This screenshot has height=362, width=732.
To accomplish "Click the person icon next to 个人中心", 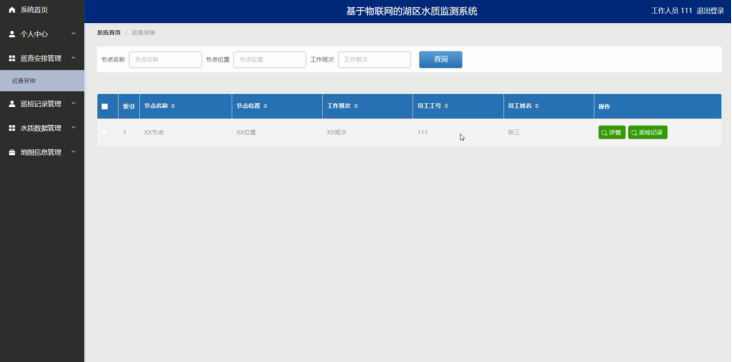I will (x=12, y=34).
